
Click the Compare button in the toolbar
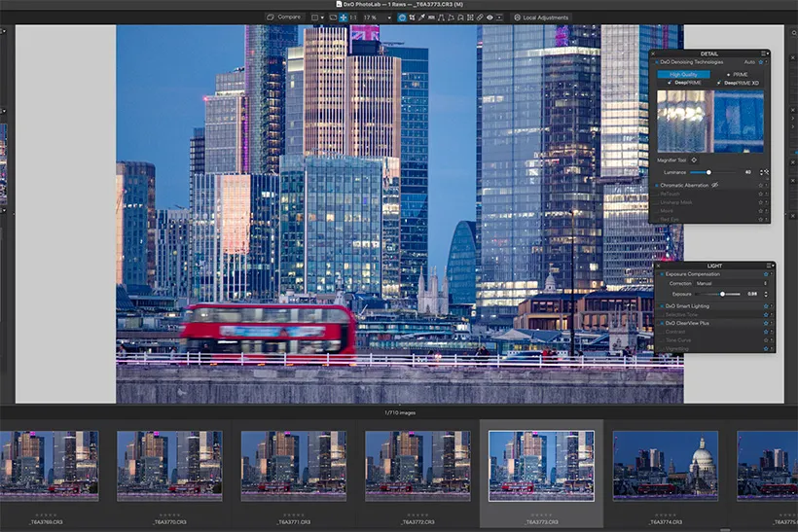click(284, 18)
